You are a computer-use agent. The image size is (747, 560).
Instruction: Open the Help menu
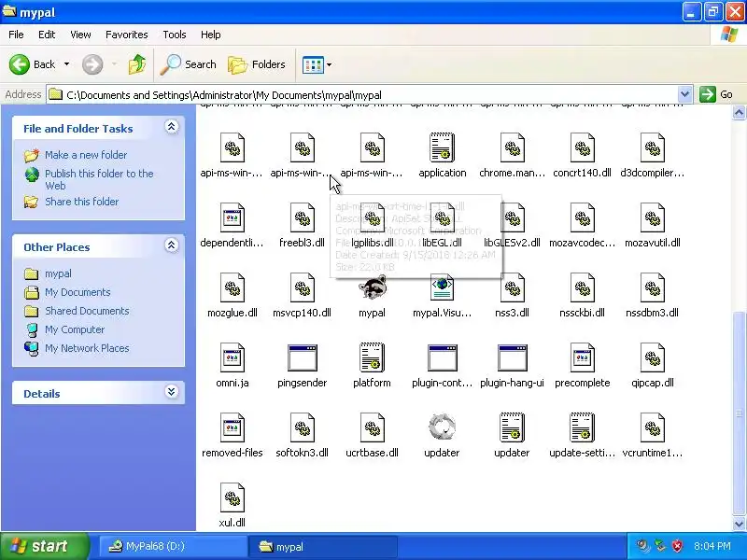[x=211, y=35]
